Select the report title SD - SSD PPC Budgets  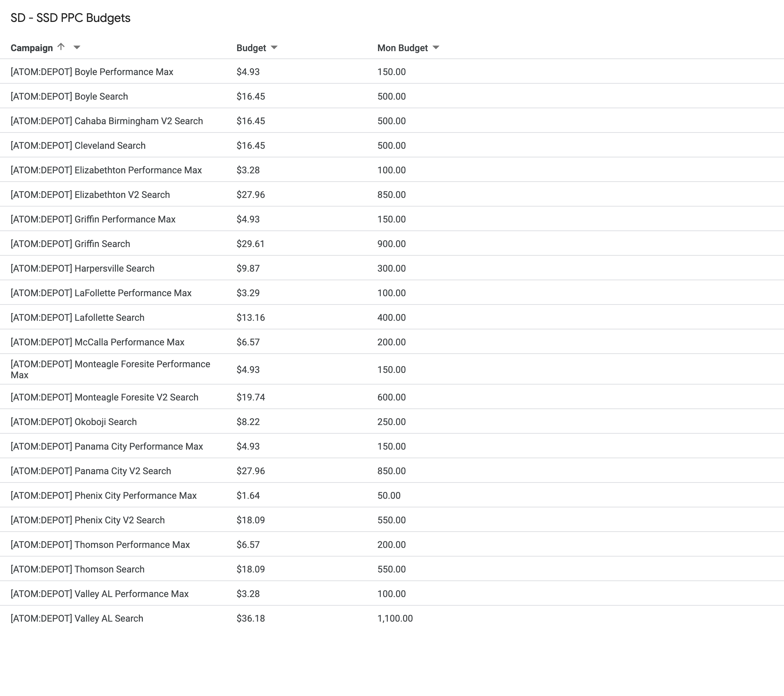click(x=70, y=18)
